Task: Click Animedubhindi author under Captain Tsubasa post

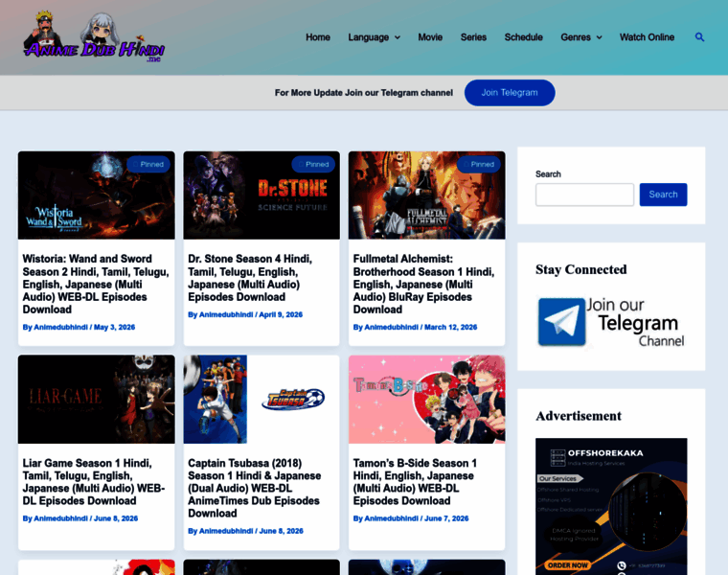Action: pos(226,531)
